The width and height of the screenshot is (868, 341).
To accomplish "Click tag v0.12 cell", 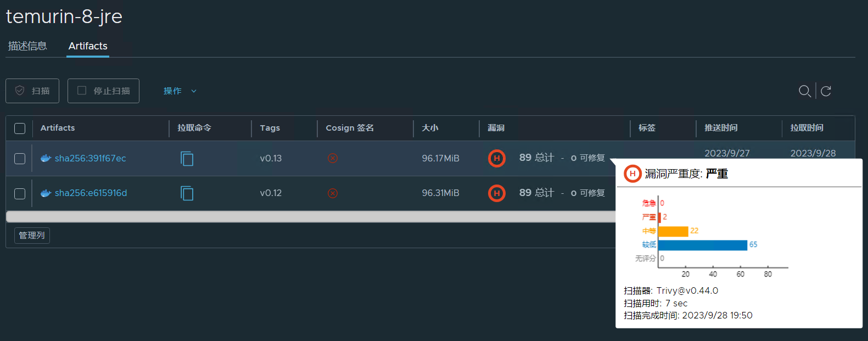I will pyautogui.click(x=271, y=193).
